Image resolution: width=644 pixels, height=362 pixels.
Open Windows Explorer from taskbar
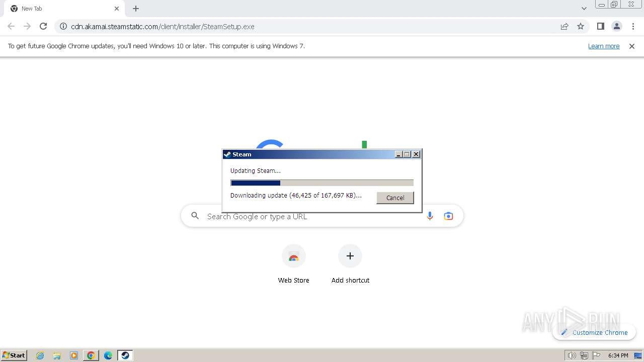pyautogui.click(x=57, y=355)
